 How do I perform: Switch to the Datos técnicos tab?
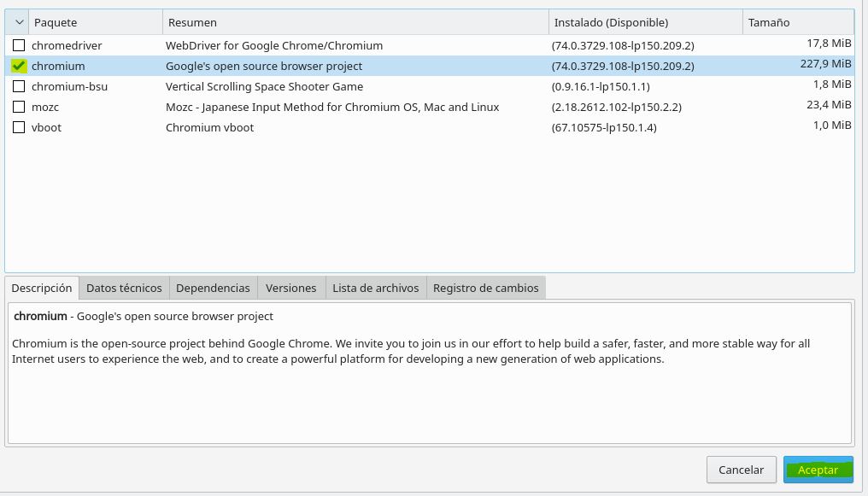[x=124, y=288]
